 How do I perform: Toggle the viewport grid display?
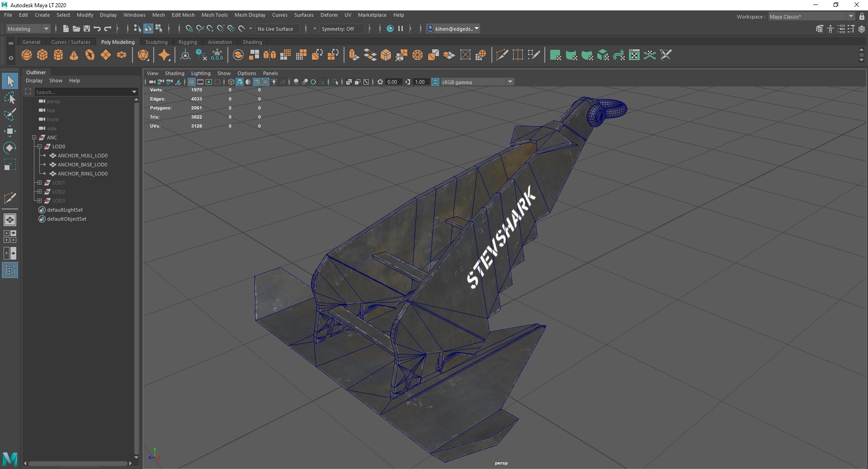click(x=192, y=82)
